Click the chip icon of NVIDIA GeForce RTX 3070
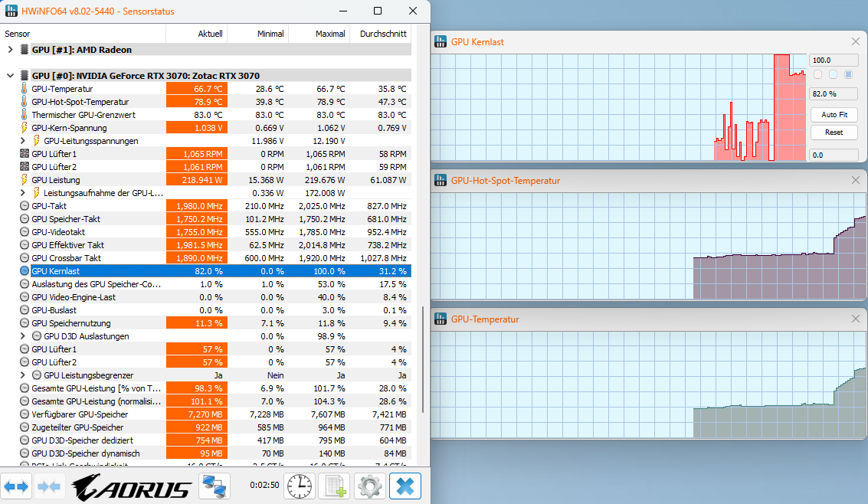868x504 pixels. pos(25,75)
